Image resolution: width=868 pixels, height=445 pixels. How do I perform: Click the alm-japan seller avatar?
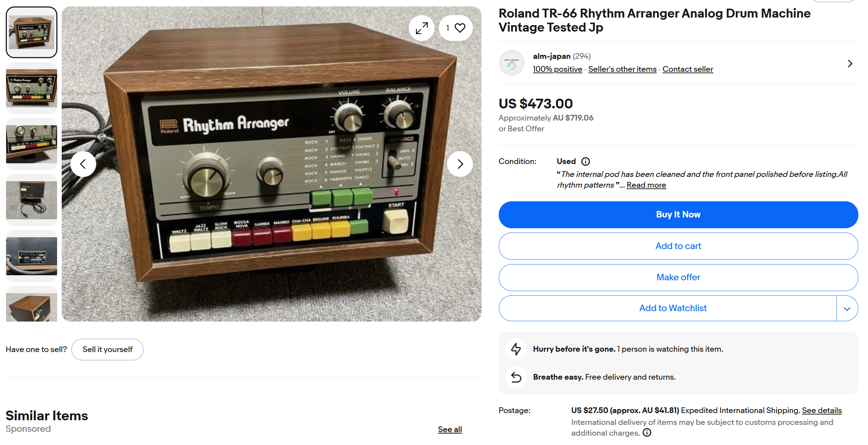tap(512, 63)
